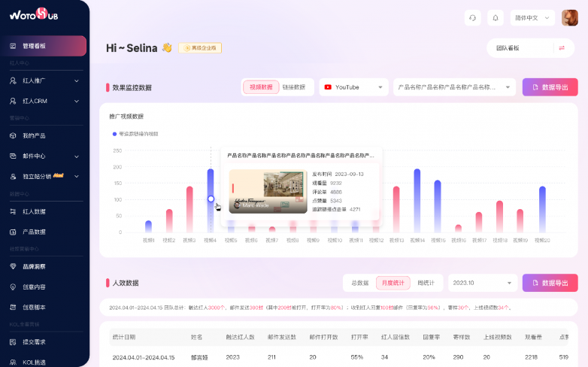Click the 高级企业海 badge
The image size is (588, 367).
200,48
